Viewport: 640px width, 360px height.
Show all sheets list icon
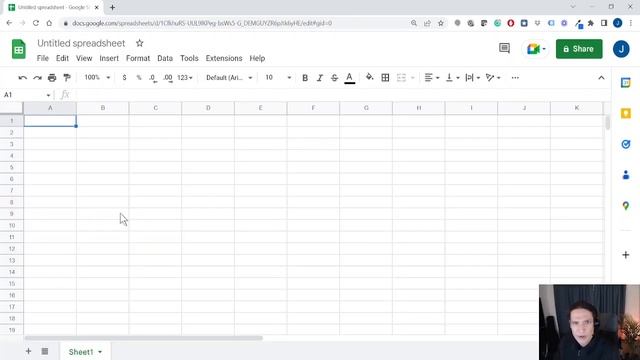click(45, 351)
